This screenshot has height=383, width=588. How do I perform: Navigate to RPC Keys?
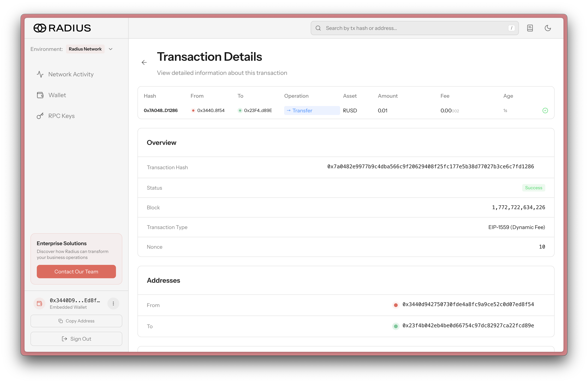(x=61, y=116)
